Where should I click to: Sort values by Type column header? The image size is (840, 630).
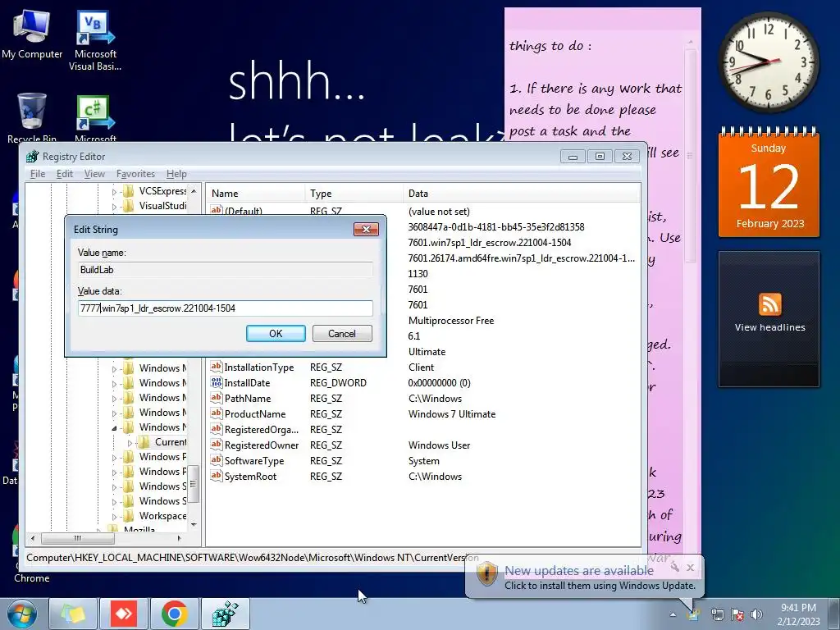point(354,194)
